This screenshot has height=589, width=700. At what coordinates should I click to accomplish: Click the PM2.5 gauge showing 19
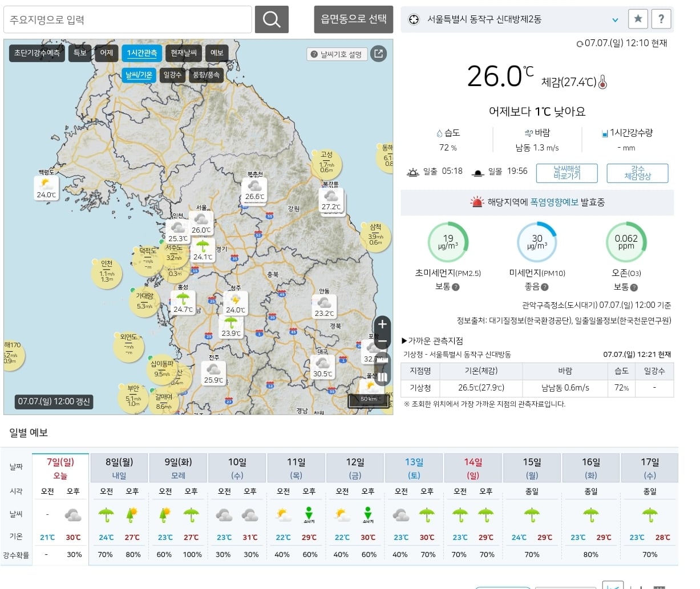[448, 242]
